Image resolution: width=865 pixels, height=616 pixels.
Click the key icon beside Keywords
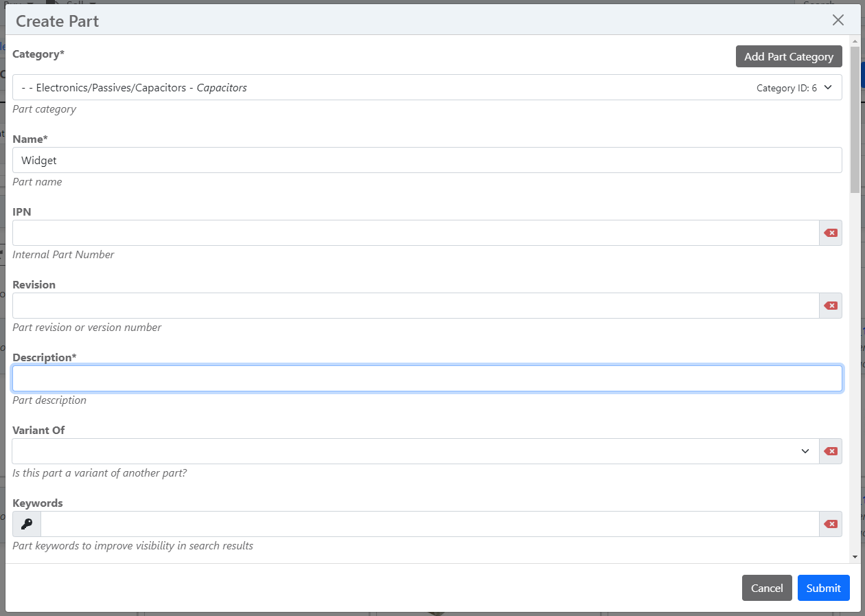[x=27, y=524]
